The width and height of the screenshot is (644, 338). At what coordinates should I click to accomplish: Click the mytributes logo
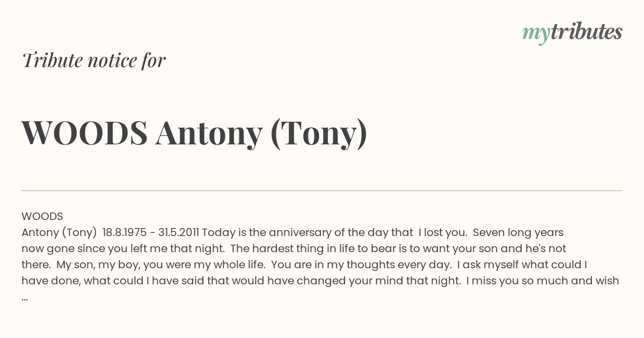(572, 33)
